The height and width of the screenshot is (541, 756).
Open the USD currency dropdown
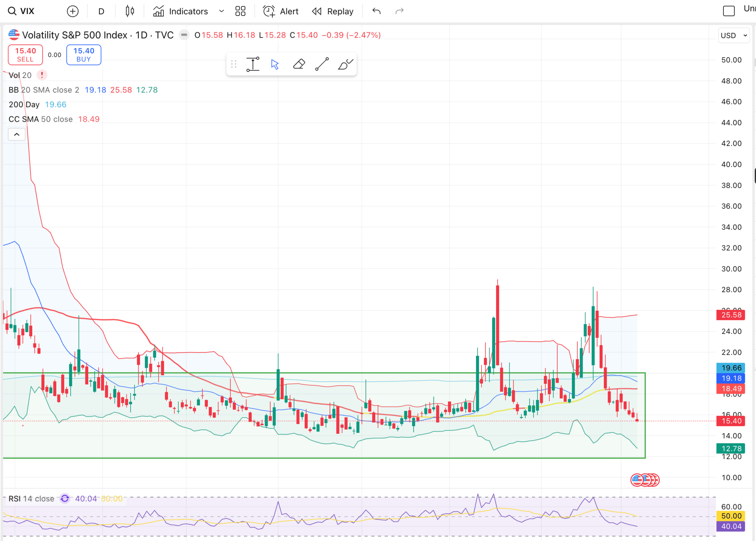point(734,35)
